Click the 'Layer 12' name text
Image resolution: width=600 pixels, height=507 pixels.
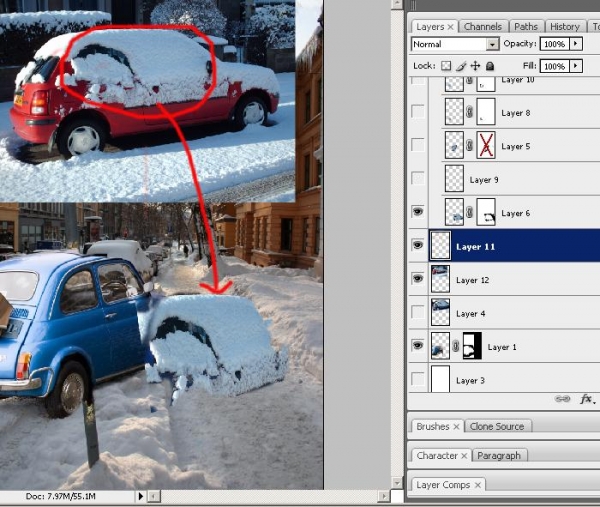(473, 280)
